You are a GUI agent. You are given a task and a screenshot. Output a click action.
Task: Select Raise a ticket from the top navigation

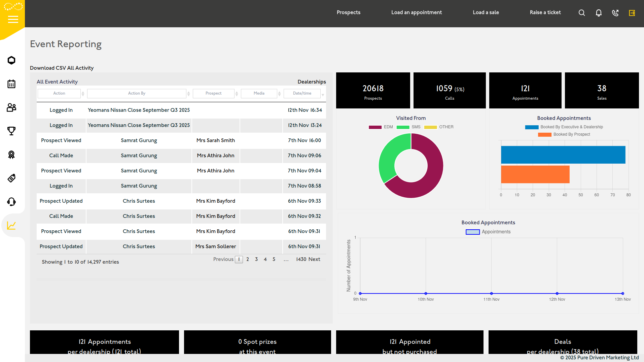click(545, 12)
